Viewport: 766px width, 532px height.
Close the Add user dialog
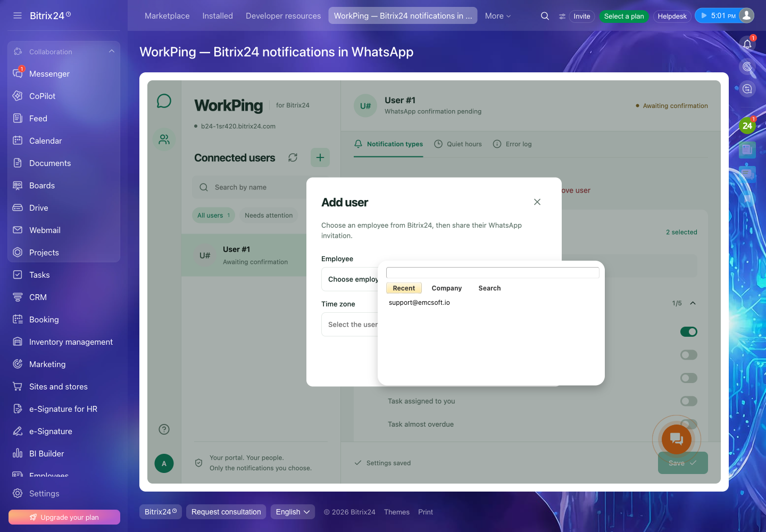537,202
